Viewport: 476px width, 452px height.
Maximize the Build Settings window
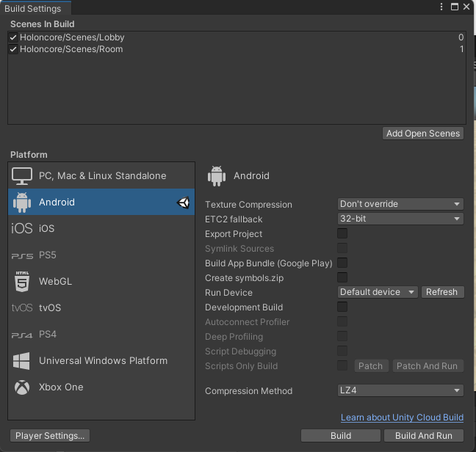click(455, 7)
